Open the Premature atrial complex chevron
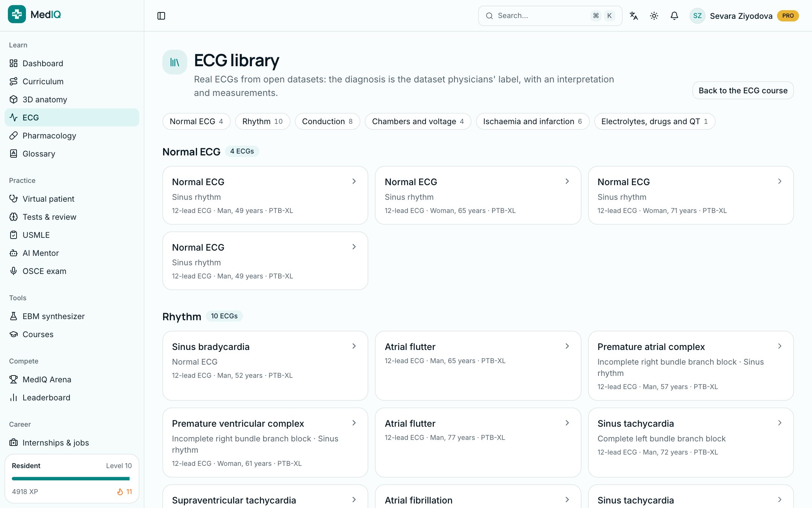The height and width of the screenshot is (508, 812). point(780,346)
